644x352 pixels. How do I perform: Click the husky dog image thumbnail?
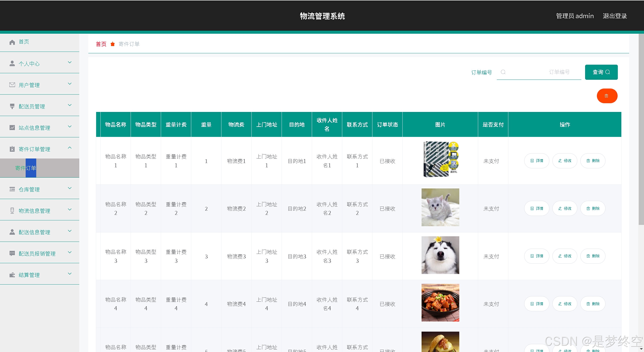click(x=440, y=255)
